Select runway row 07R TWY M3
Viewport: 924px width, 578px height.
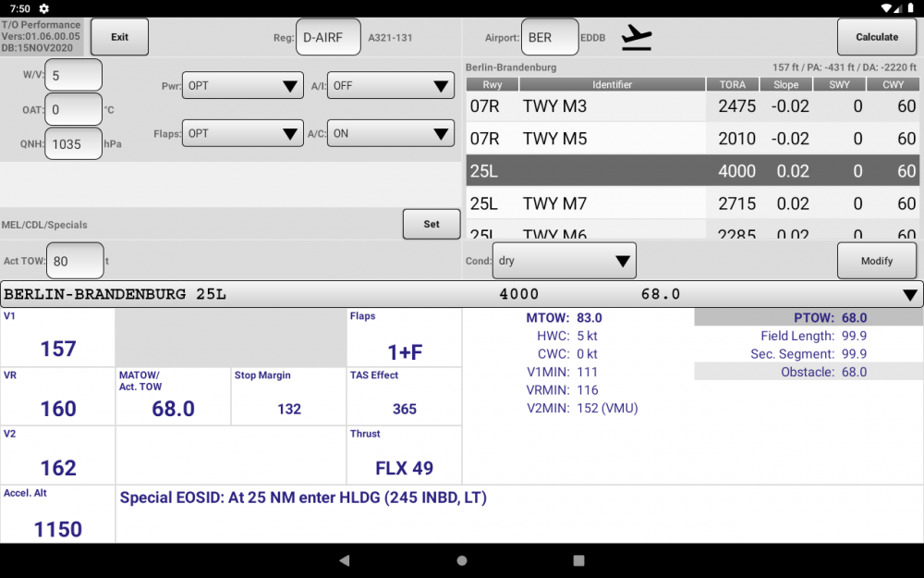click(693, 106)
